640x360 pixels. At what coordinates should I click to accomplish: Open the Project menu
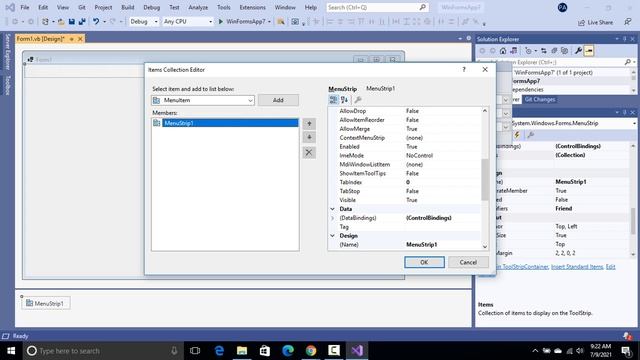(103, 7)
